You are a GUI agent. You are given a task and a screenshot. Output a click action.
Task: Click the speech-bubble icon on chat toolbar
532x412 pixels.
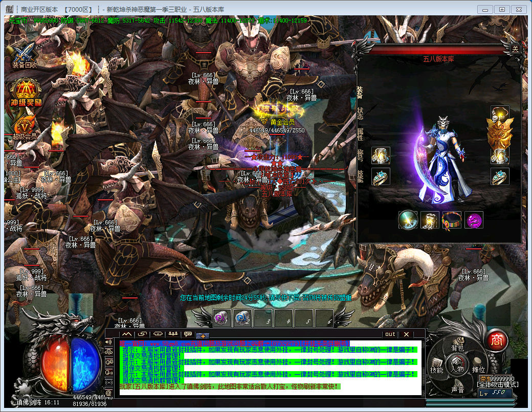click(x=188, y=334)
